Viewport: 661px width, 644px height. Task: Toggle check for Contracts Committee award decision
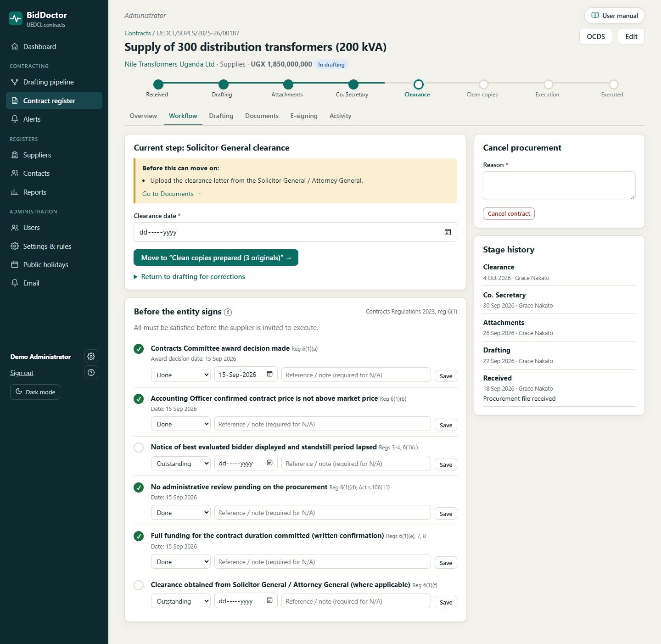pos(139,349)
